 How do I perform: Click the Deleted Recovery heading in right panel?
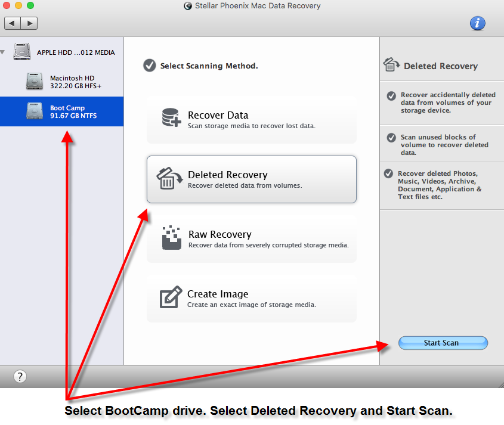441,66
